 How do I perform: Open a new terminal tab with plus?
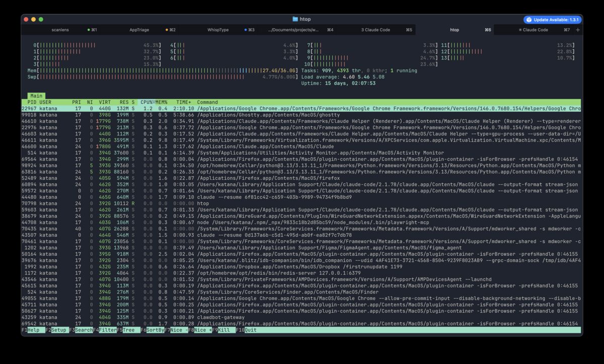click(x=577, y=30)
